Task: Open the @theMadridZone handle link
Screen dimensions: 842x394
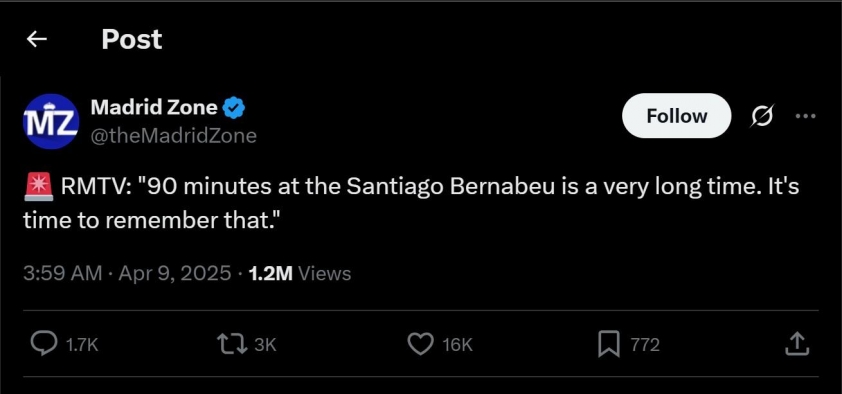Action: point(173,135)
